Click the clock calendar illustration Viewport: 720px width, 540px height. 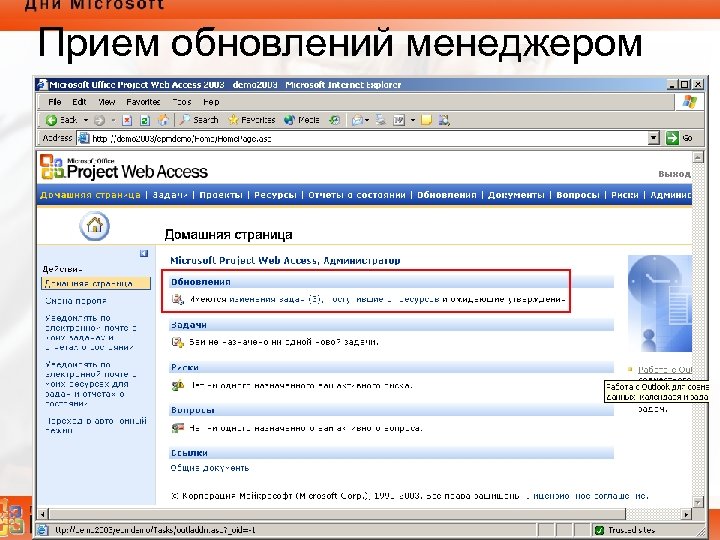tap(660, 304)
